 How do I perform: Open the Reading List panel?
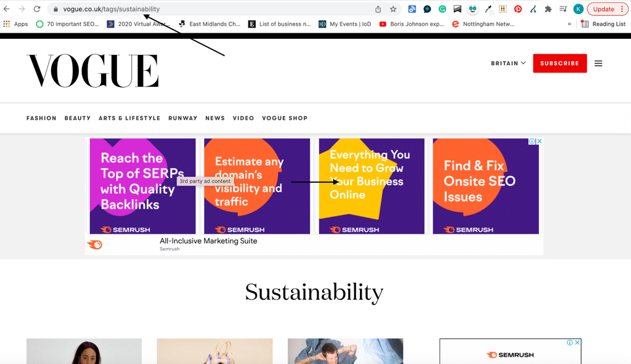[x=603, y=24]
